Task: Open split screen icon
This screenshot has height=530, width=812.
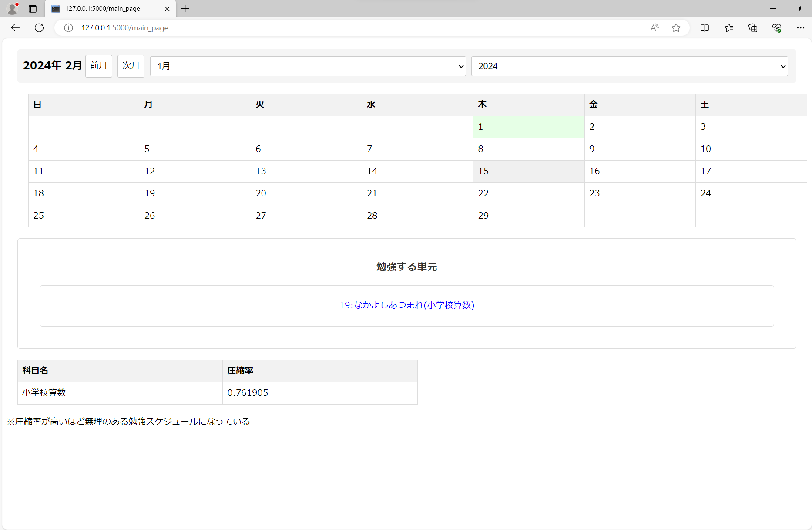Action: coord(705,28)
